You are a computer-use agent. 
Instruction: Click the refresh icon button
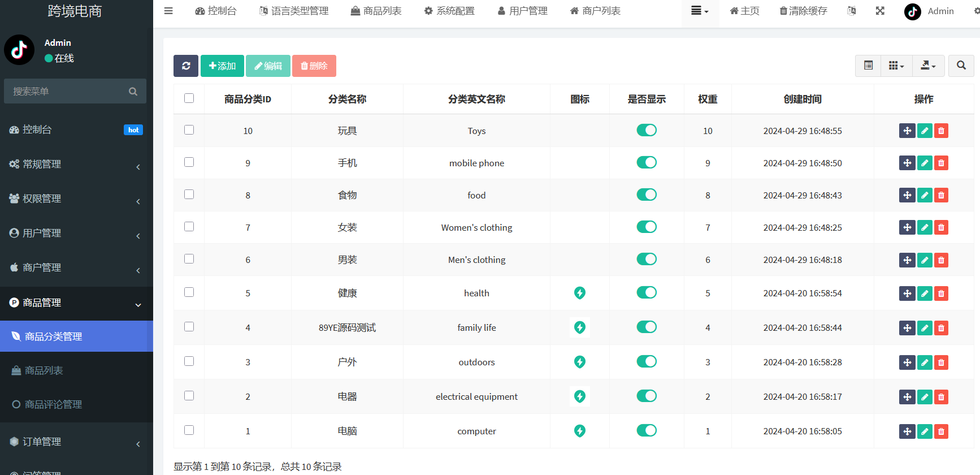[185, 66]
